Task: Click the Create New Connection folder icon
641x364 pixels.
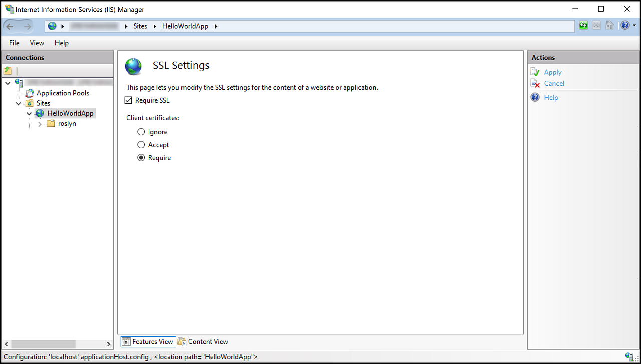Action: [x=8, y=70]
